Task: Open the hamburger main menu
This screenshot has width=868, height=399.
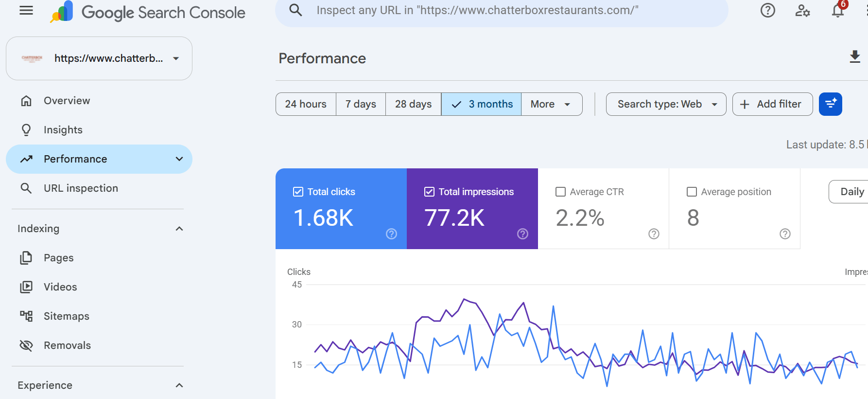Action: [x=26, y=11]
